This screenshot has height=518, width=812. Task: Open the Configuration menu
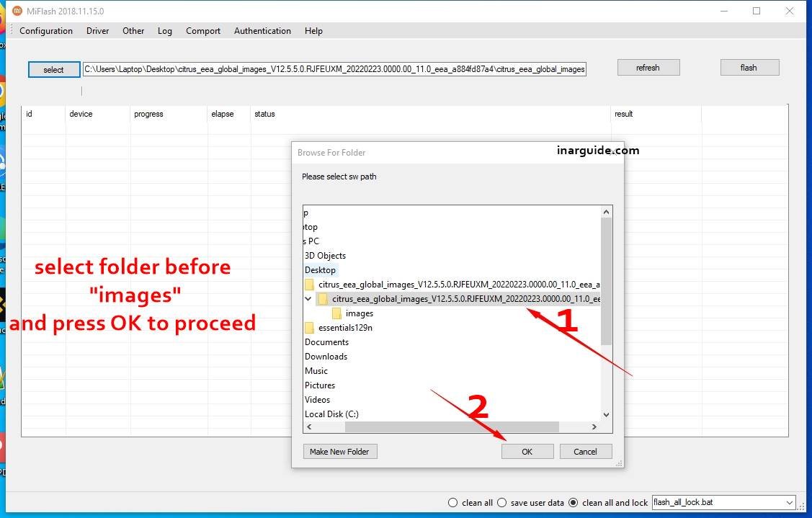coord(46,31)
